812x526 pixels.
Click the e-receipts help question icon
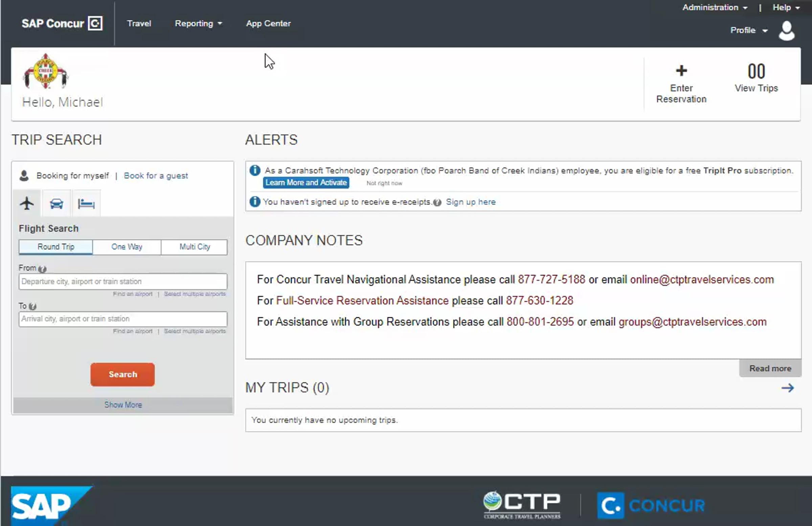437,203
